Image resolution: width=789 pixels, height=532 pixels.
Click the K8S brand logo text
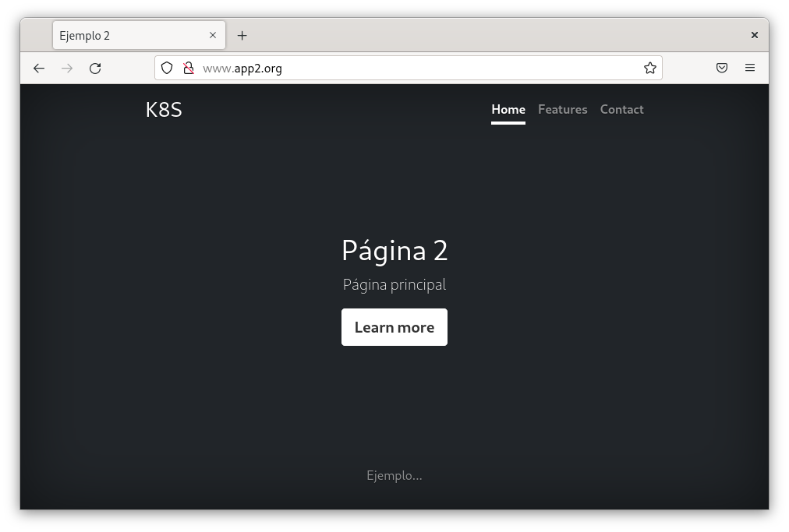pyautogui.click(x=164, y=110)
